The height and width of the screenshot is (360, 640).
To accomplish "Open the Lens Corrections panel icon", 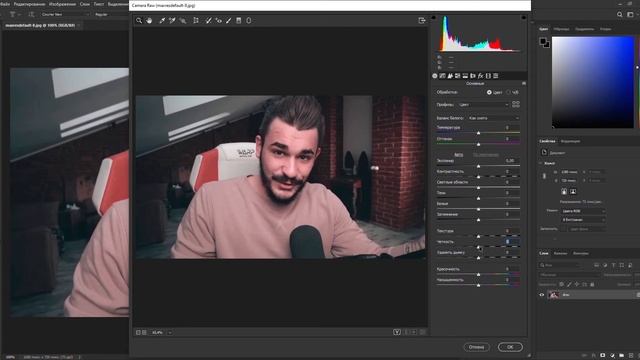I will [x=473, y=76].
